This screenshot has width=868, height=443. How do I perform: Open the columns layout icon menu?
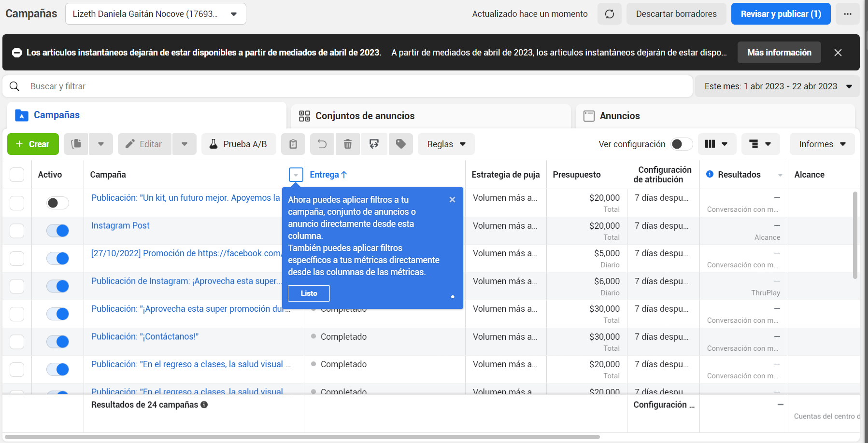(717, 144)
